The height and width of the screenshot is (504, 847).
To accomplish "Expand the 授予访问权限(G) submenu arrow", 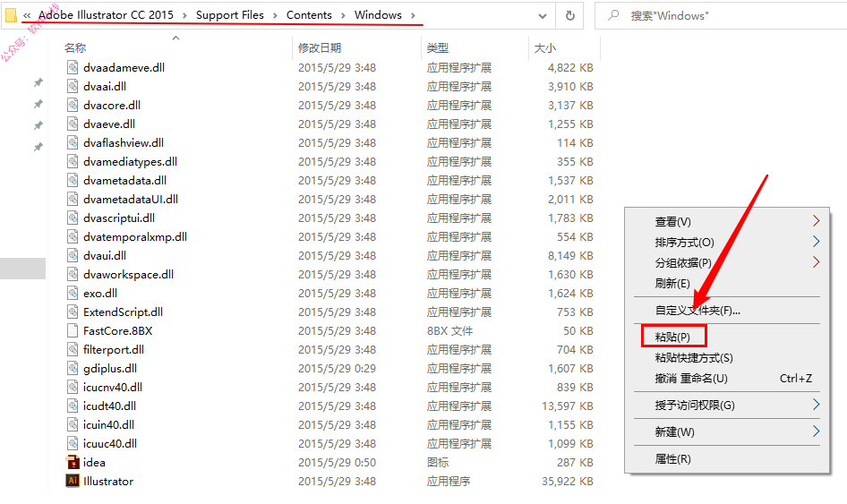I will 816,405.
